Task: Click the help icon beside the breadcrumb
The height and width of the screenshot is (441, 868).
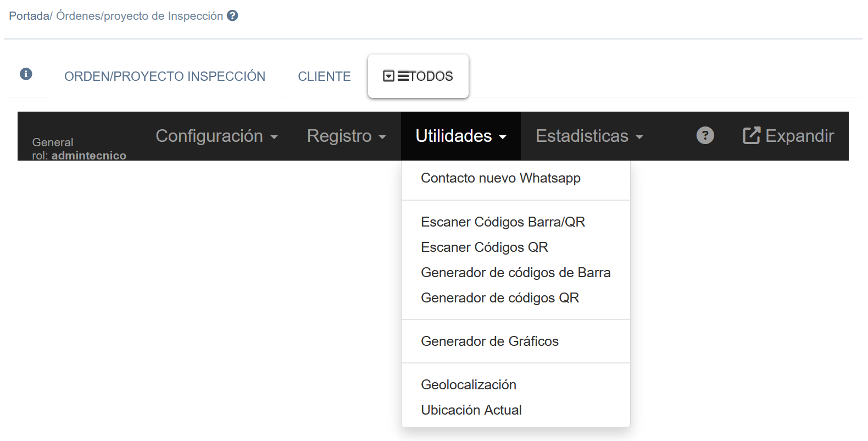Action: (x=232, y=16)
